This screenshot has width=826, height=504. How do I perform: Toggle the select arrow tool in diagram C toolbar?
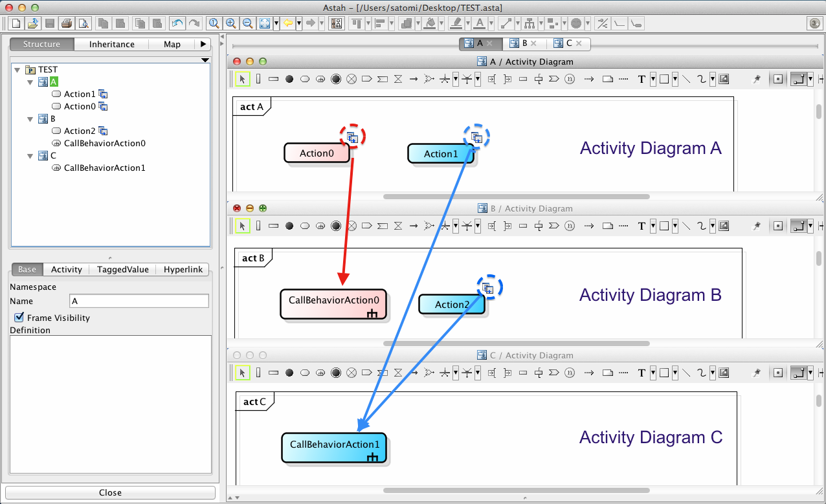click(x=242, y=373)
